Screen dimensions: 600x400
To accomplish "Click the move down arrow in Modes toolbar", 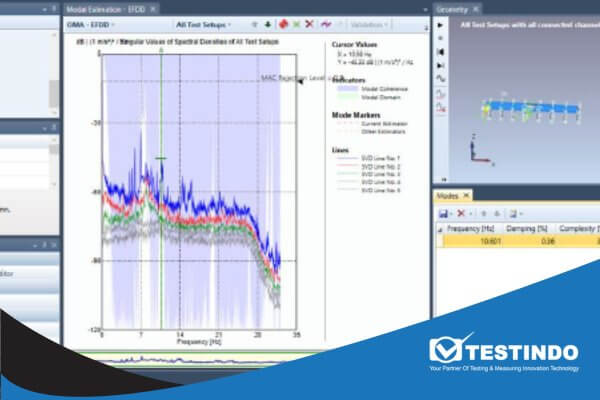I will point(497,214).
